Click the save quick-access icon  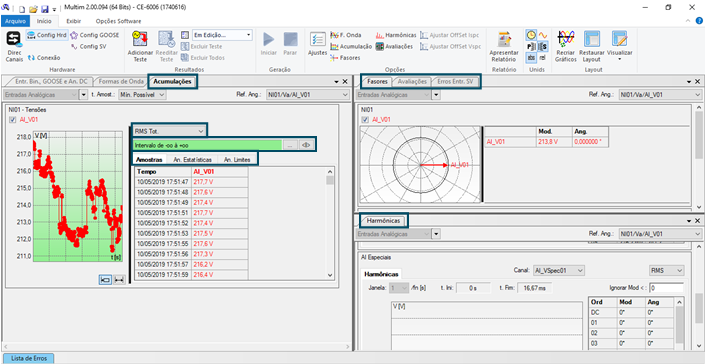click(45, 8)
